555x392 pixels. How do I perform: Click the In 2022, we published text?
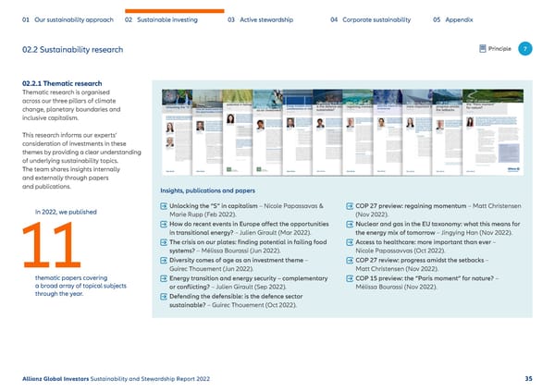66,212
